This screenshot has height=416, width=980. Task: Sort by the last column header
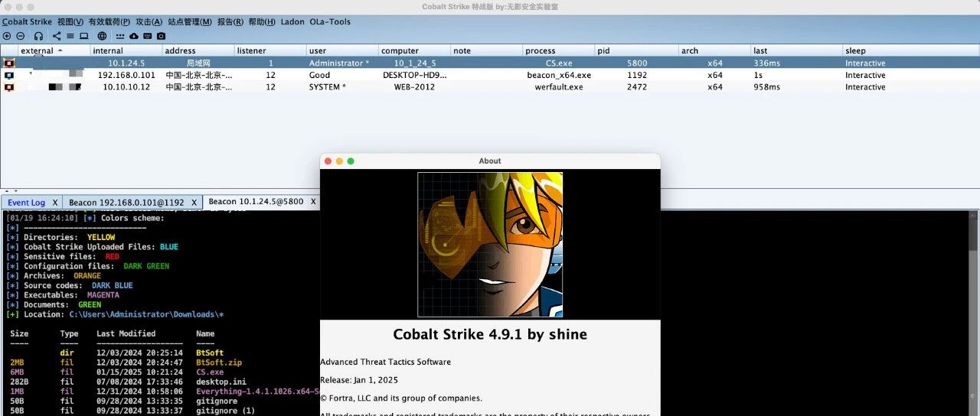[x=796, y=50]
